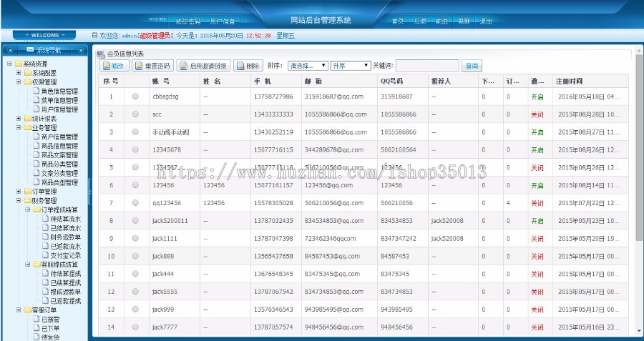Click the 重置密码 button
The width and height of the screenshot is (644, 341).
tap(153, 66)
